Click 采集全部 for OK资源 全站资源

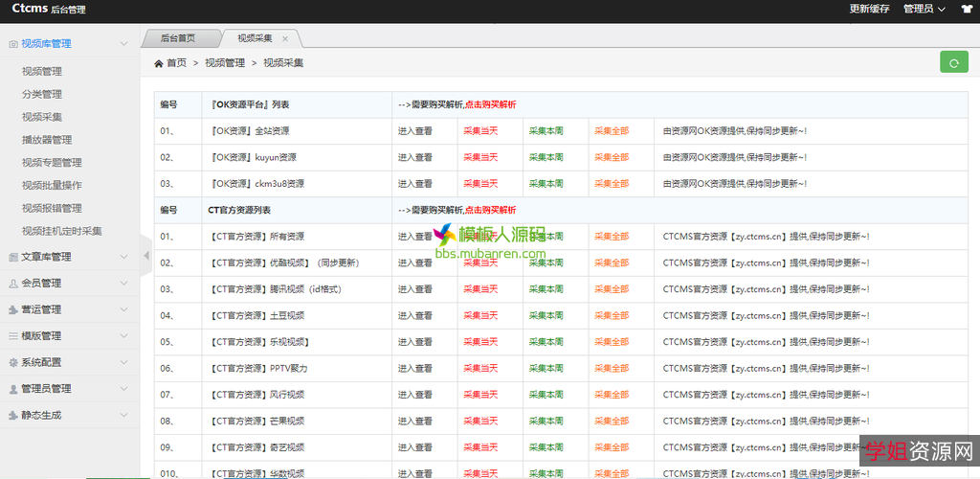[x=612, y=131]
